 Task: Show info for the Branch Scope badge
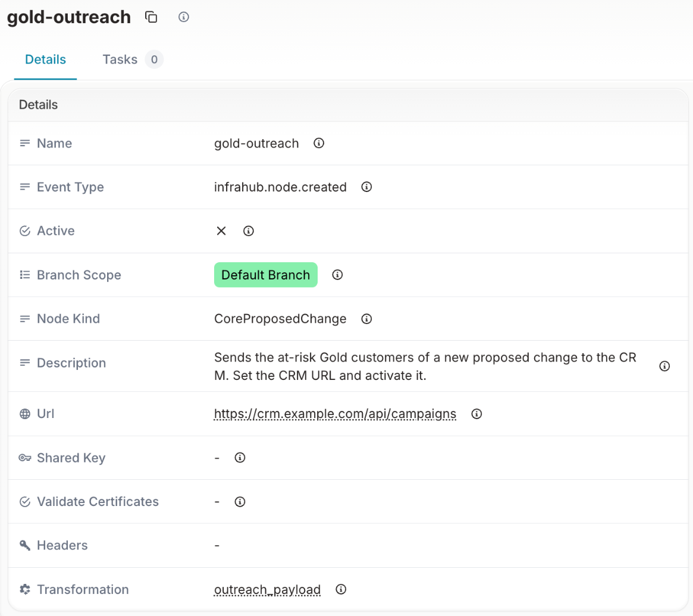click(x=337, y=275)
